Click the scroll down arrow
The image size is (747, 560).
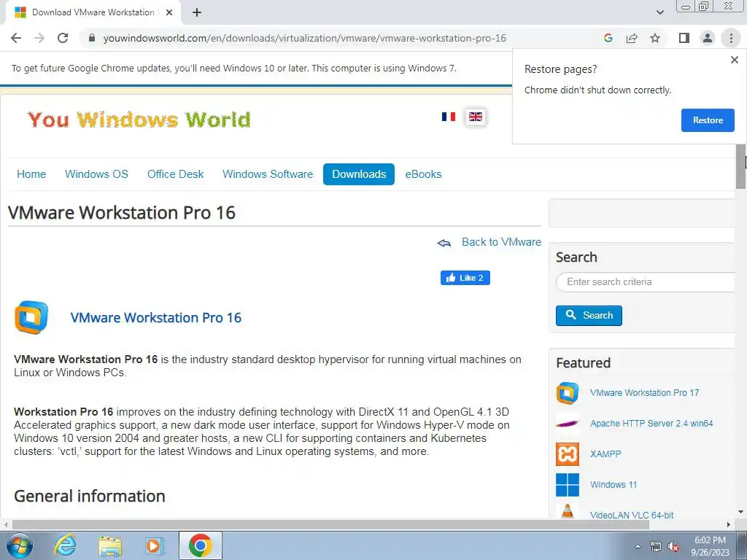(741, 512)
